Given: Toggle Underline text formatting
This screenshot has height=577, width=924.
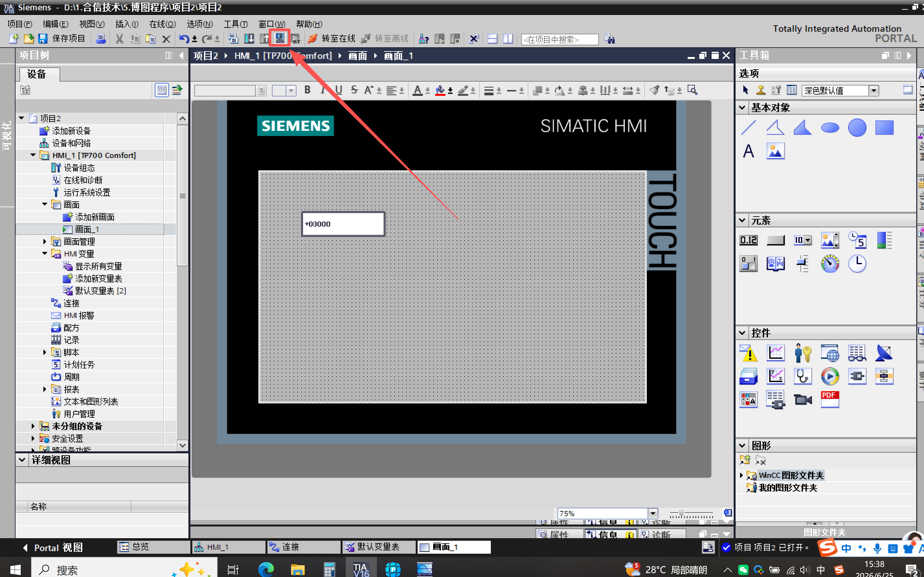Looking at the screenshot, I should coord(338,90).
